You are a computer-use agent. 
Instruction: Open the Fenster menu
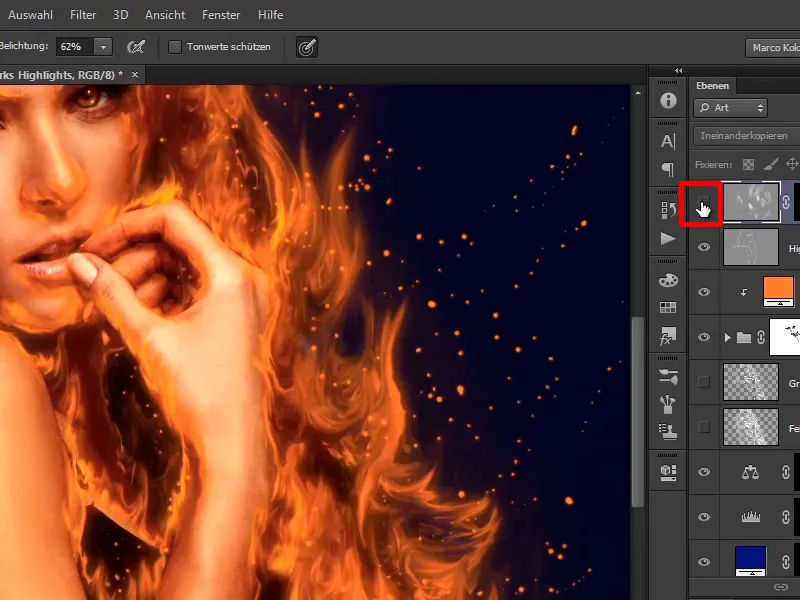tap(221, 15)
